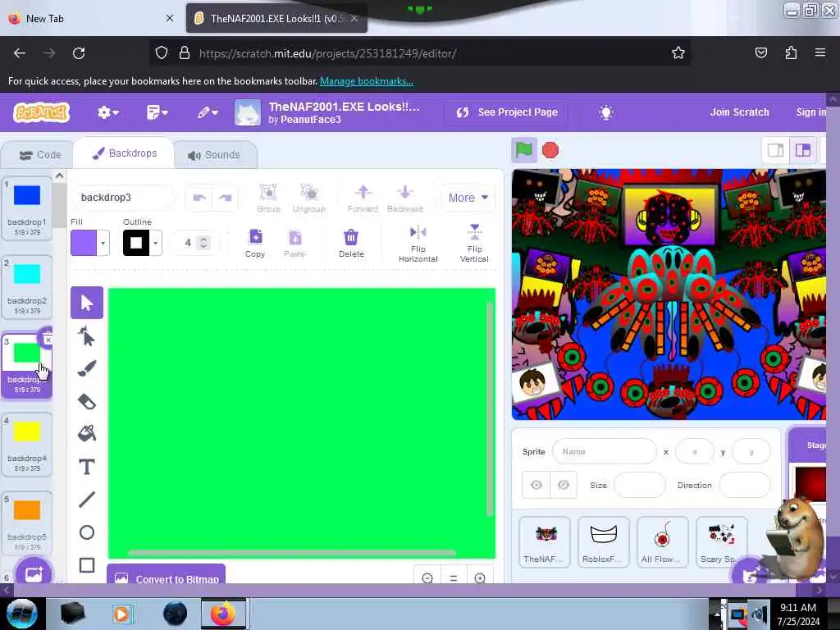
Task: Open Windows Start button
Action: (x=21, y=613)
